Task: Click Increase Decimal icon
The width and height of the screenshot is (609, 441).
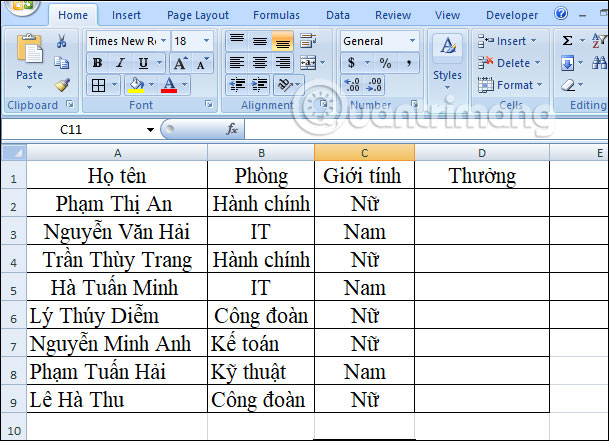Action: [x=352, y=85]
